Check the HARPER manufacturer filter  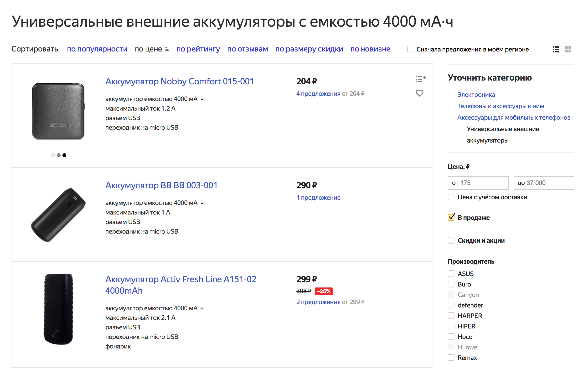[451, 315]
